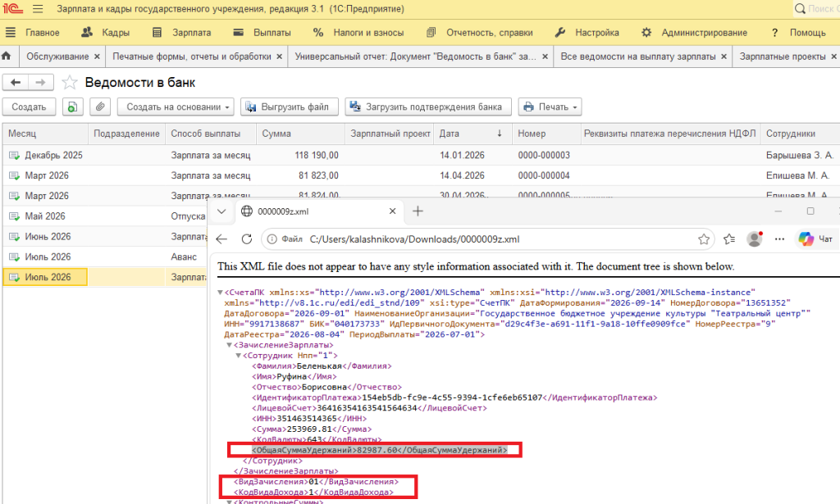Viewport: 840px width, 504px height.
Task: Collapse the Сотрудник Нпп=1 XML node
Action: 239,356
